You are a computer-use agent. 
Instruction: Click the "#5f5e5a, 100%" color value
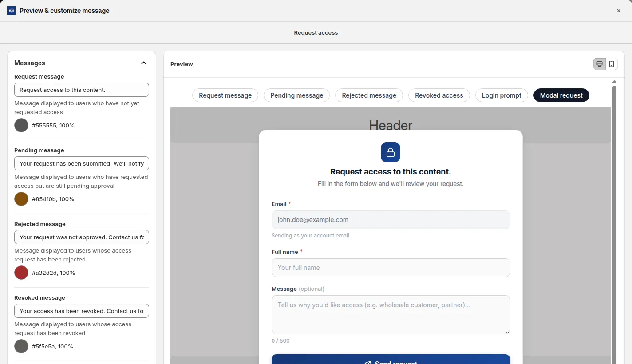tap(52, 347)
